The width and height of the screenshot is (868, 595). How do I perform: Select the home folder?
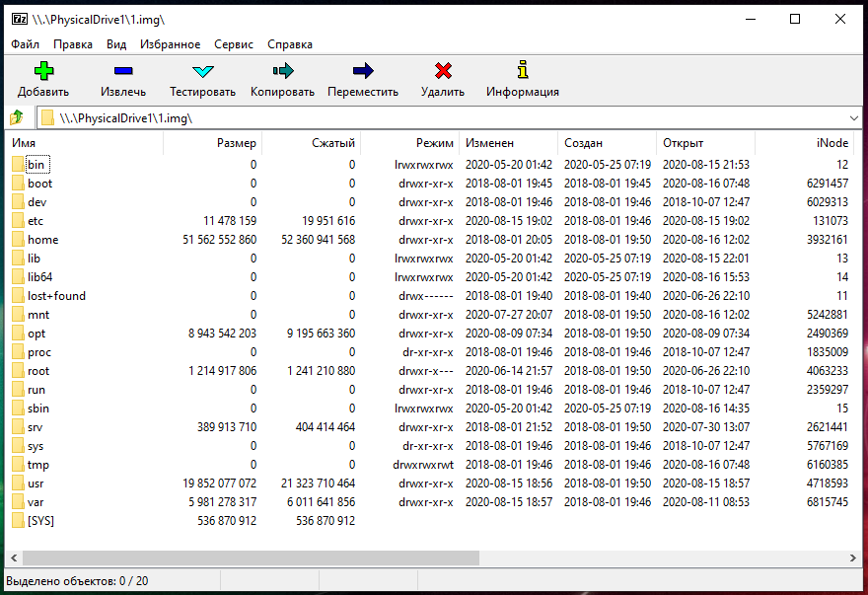pyautogui.click(x=42, y=240)
